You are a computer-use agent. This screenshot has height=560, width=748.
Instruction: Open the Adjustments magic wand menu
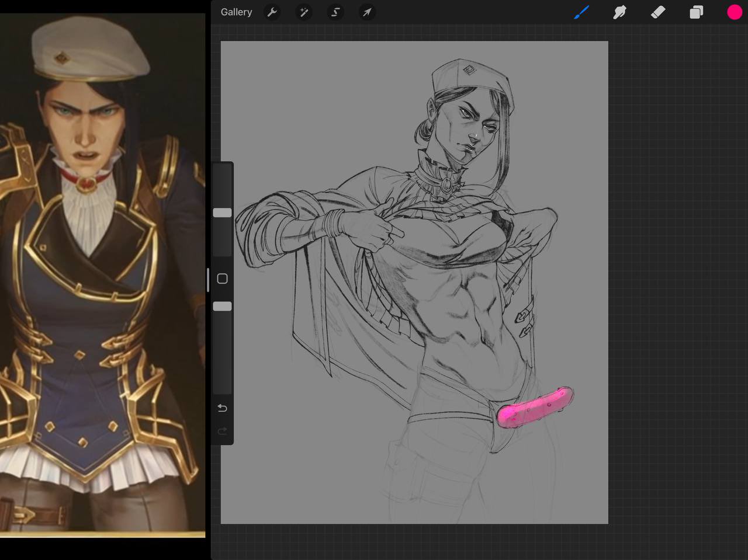[x=304, y=12]
